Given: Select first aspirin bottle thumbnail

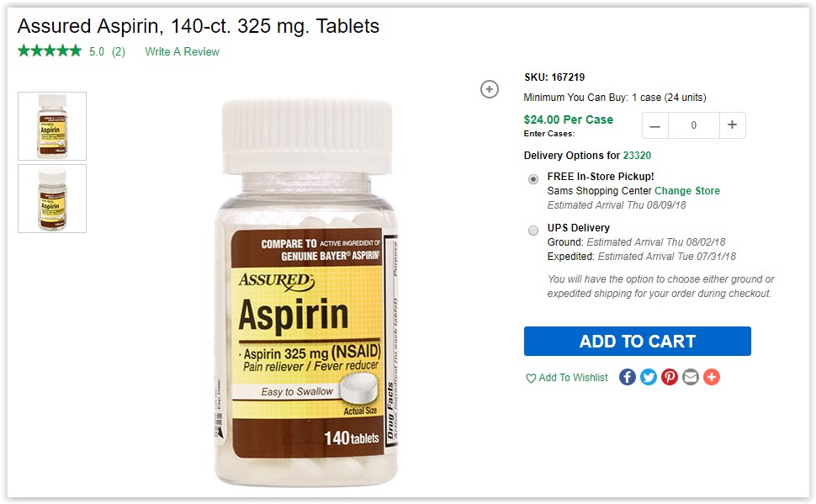Looking at the screenshot, I should [52, 126].
